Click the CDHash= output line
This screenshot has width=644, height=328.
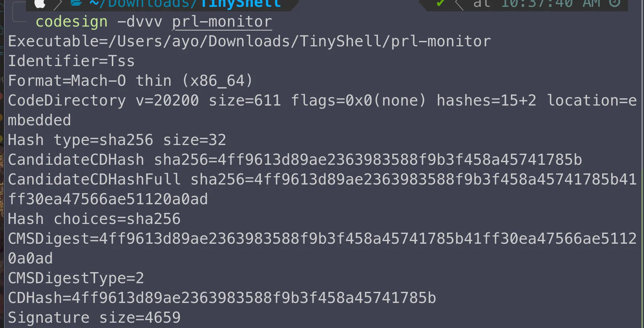222,298
